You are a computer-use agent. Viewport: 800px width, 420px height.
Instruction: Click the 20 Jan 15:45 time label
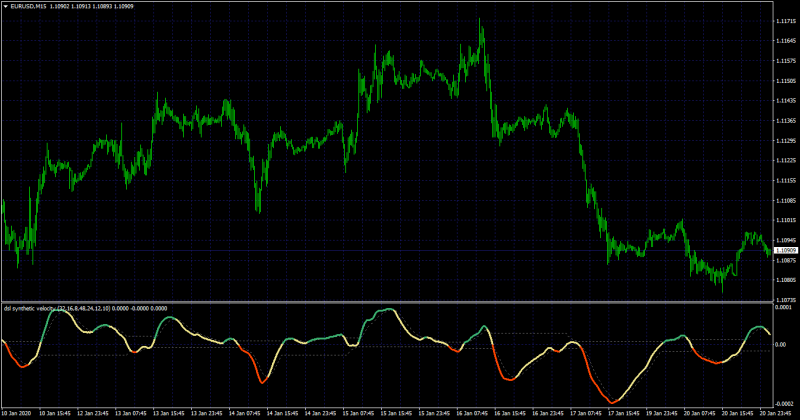(x=737, y=413)
